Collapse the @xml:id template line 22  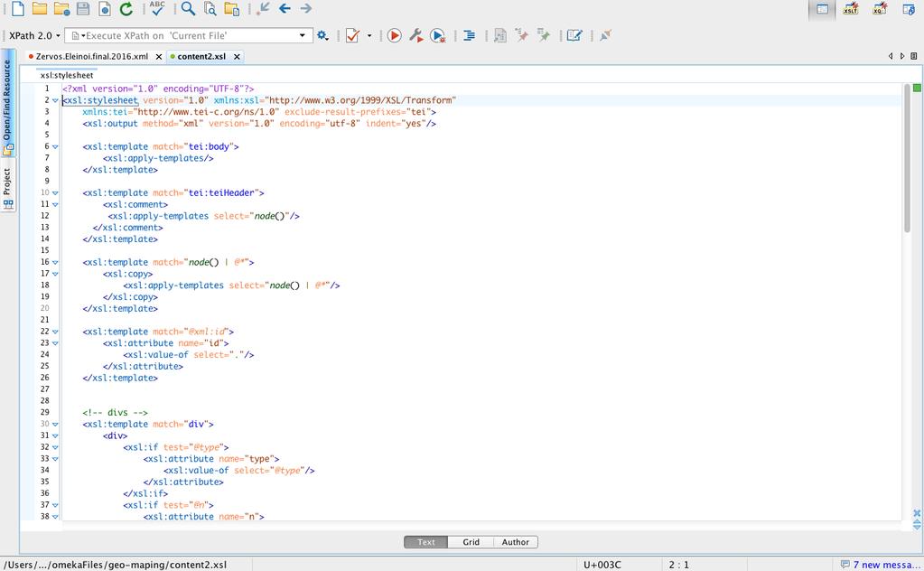[55, 332]
